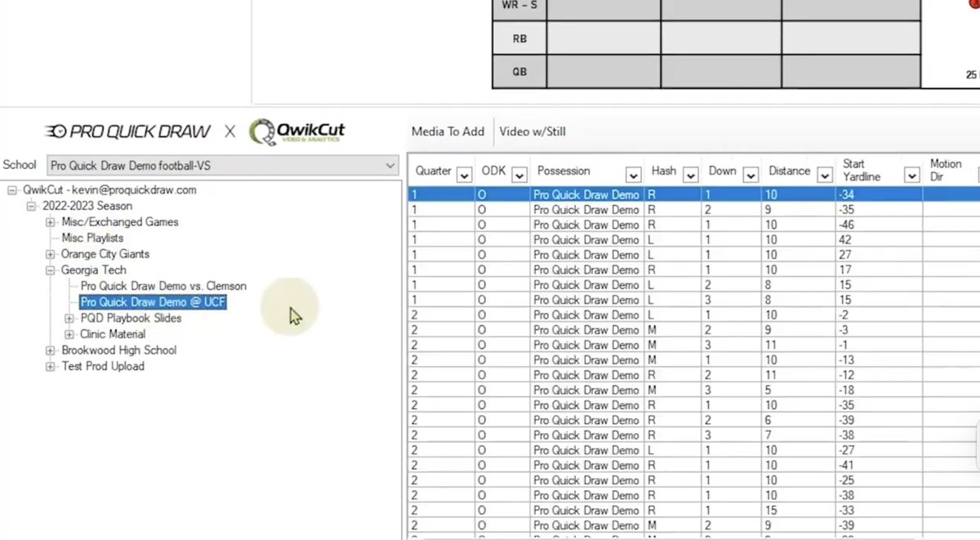This screenshot has height=540, width=980.
Task: Open the Hash column filter dropdown
Action: coord(690,175)
